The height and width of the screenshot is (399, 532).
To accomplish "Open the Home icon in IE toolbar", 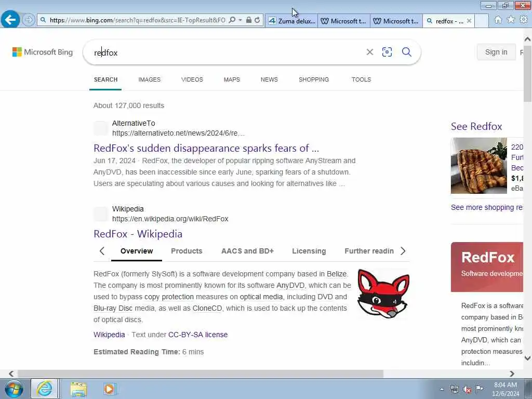I will click(498, 20).
